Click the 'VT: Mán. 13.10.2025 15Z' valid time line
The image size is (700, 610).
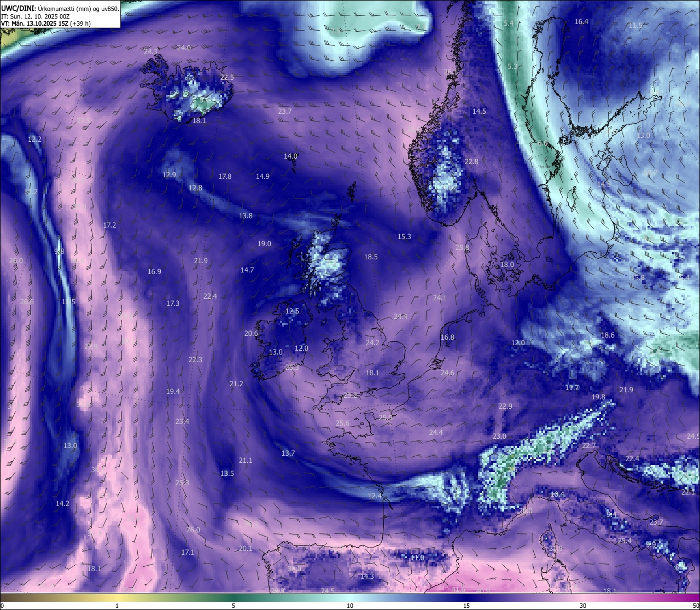pyautogui.click(x=46, y=24)
